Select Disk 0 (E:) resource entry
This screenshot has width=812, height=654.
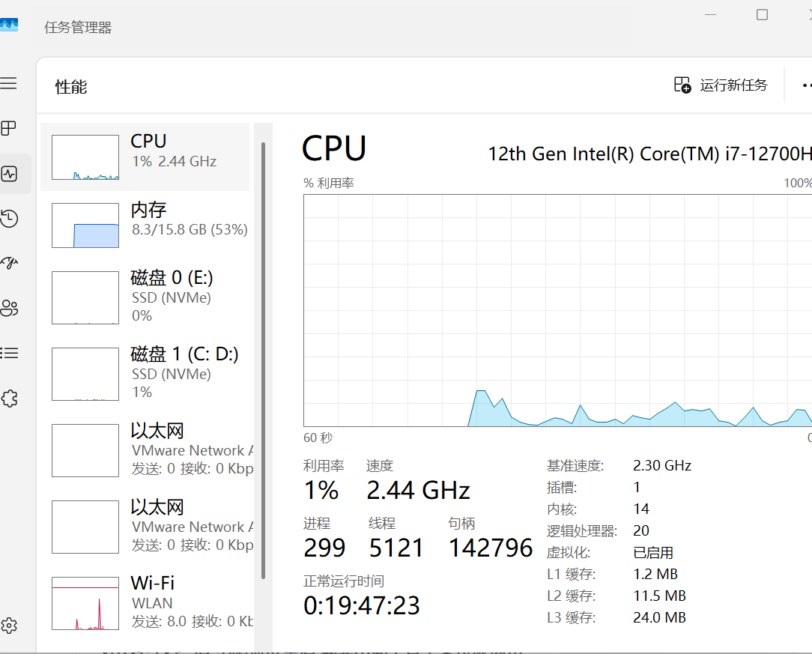(145, 297)
